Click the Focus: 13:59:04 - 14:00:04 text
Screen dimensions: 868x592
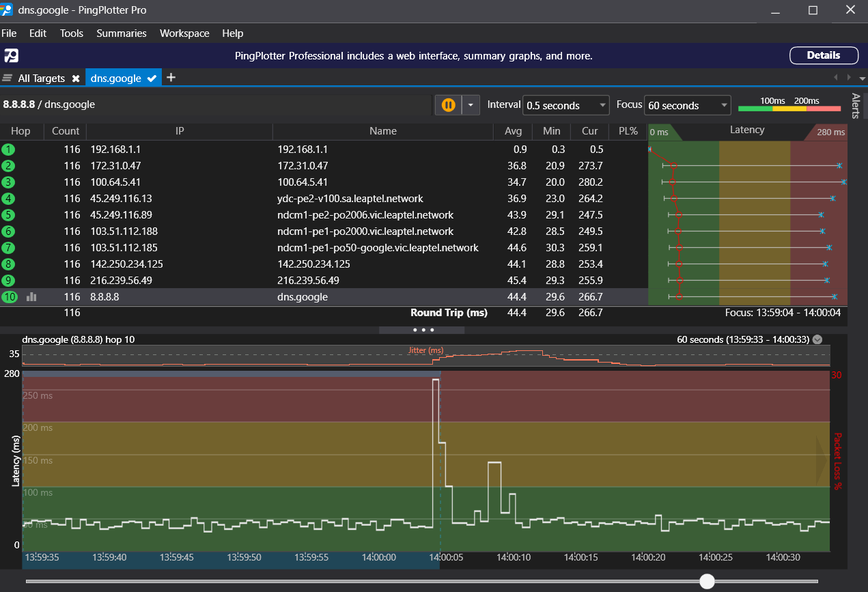[x=783, y=313]
